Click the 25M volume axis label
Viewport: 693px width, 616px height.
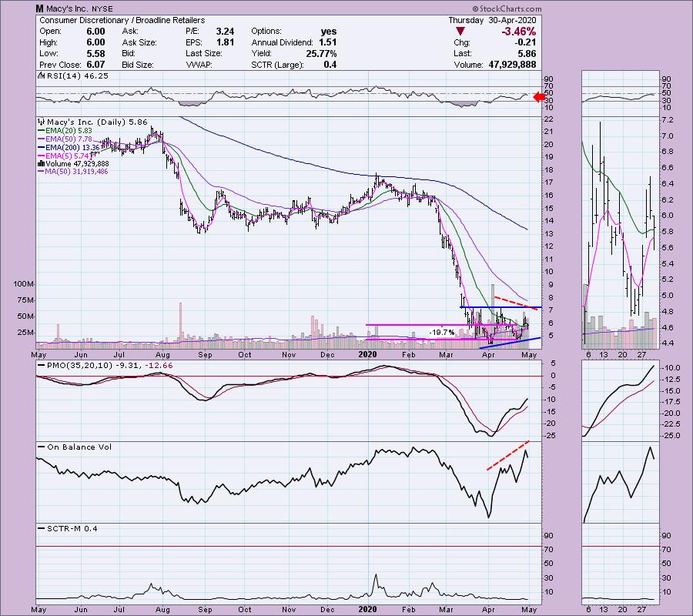tap(25, 333)
